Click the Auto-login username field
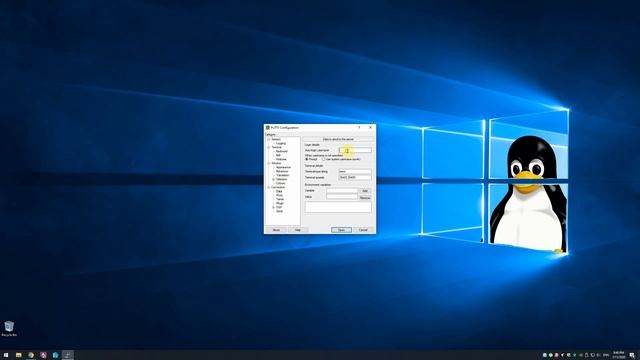 pos(355,150)
